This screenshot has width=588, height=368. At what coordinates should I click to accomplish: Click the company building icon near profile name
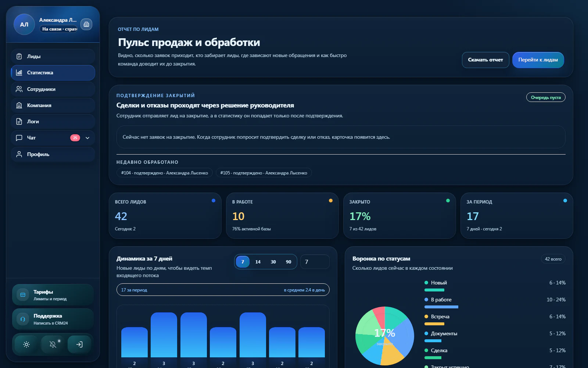(86, 24)
